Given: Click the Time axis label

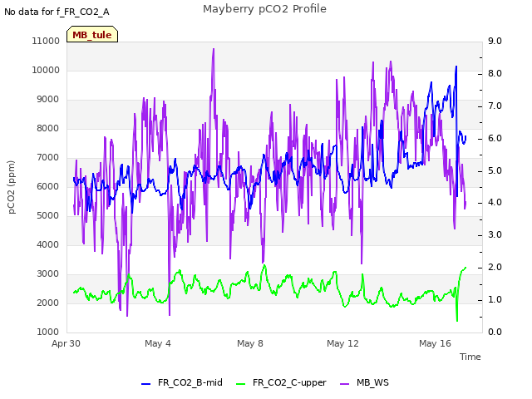Looking at the screenshot, I should click(x=470, y=357).
